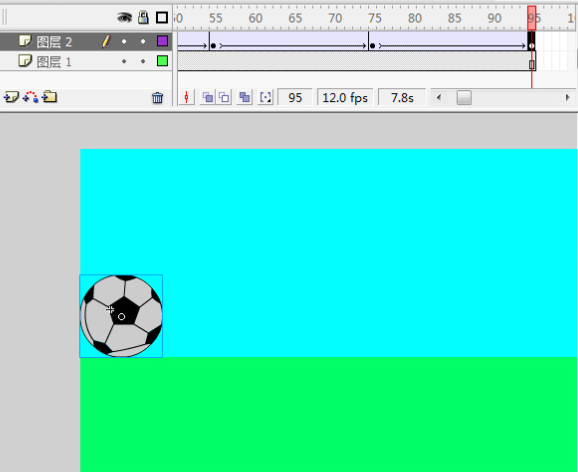Click the Center Frame button
Screen dimensions: 578x472
187,98
